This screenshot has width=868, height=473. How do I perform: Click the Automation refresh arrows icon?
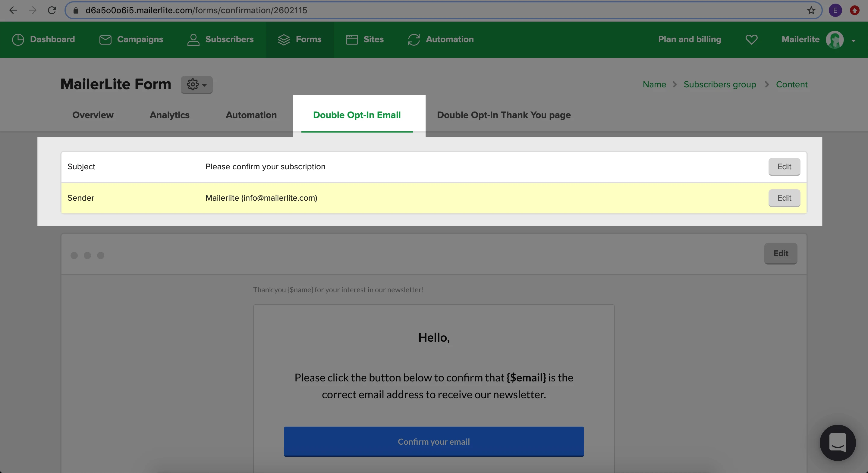414,40
